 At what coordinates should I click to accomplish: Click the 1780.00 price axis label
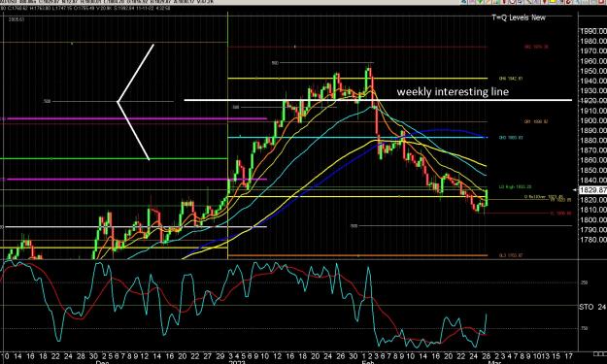tap(593, 240)
